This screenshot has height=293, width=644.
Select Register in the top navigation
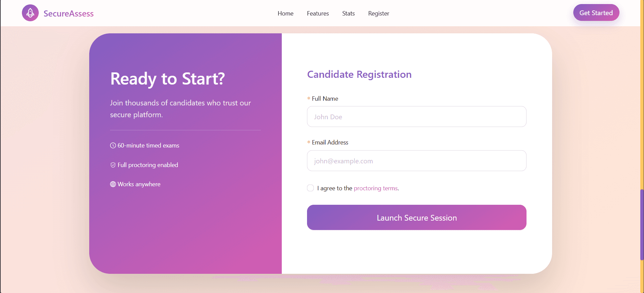pyautogui.click(x=378, y=13)
